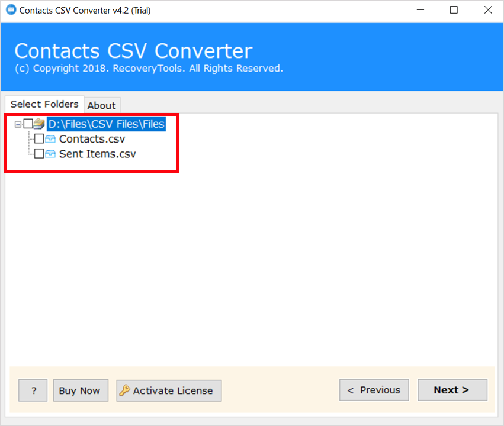Proceed with the Next > button
The width and height of the screenshot is (504, 426).
[452, 390]
